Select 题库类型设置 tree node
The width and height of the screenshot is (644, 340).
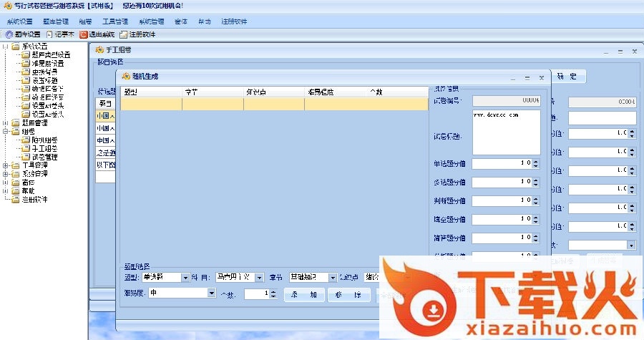pos(50,54)
